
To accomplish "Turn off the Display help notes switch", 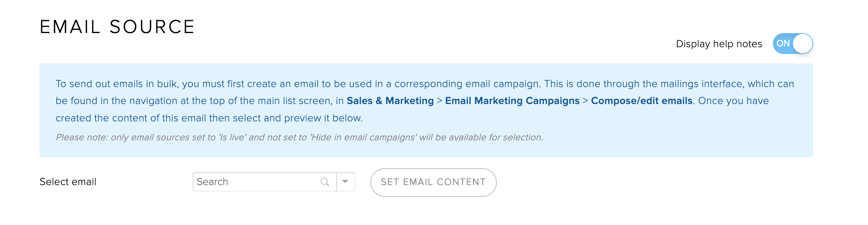I will [x=793, y=44].
